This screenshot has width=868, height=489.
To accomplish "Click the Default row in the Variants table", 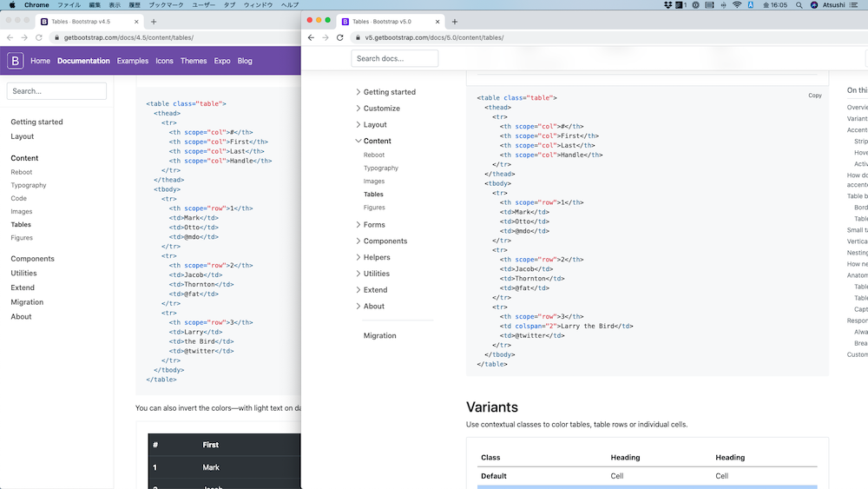I will pos(648,476).
